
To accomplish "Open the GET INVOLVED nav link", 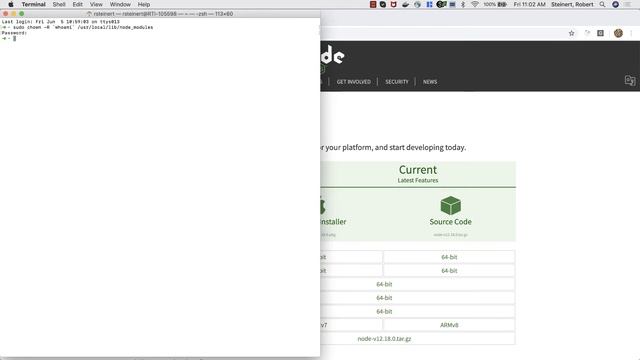I will click(353, 82).
